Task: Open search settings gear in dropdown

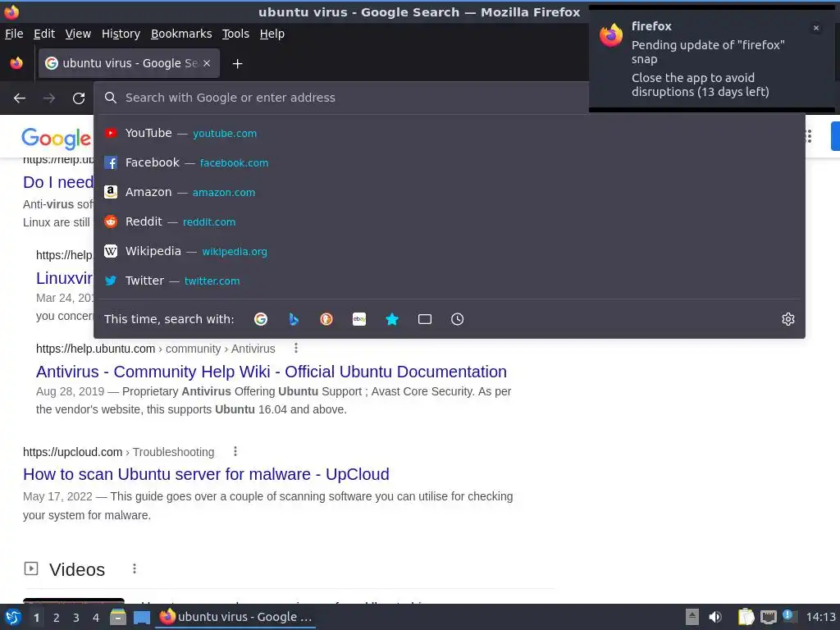Action: coord(788,319)
